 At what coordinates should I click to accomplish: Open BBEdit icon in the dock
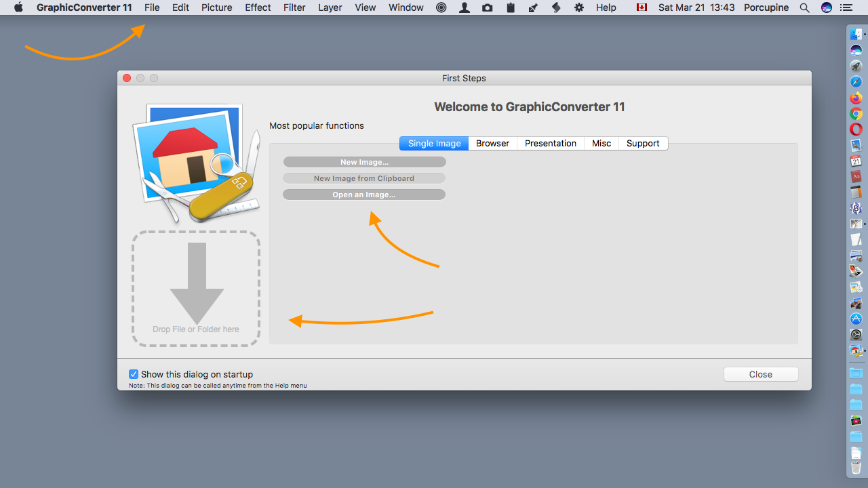coord(856,209)
